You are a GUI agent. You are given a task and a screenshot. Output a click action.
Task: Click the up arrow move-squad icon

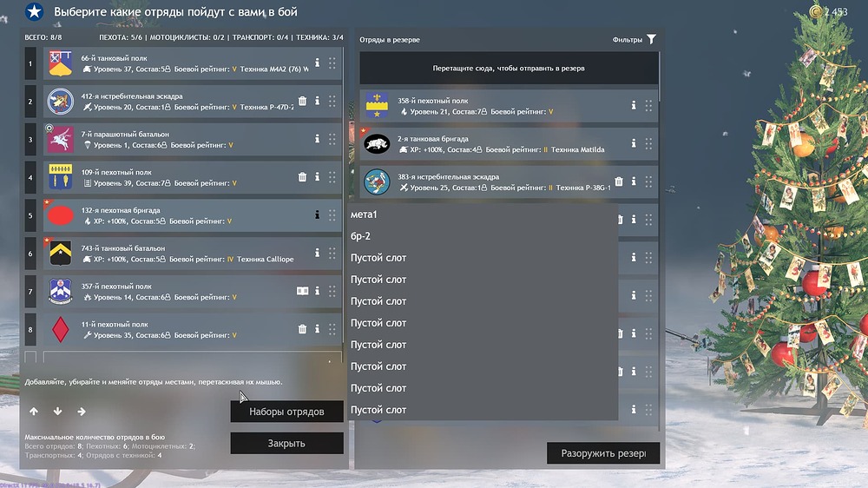(x=34, y=412)
